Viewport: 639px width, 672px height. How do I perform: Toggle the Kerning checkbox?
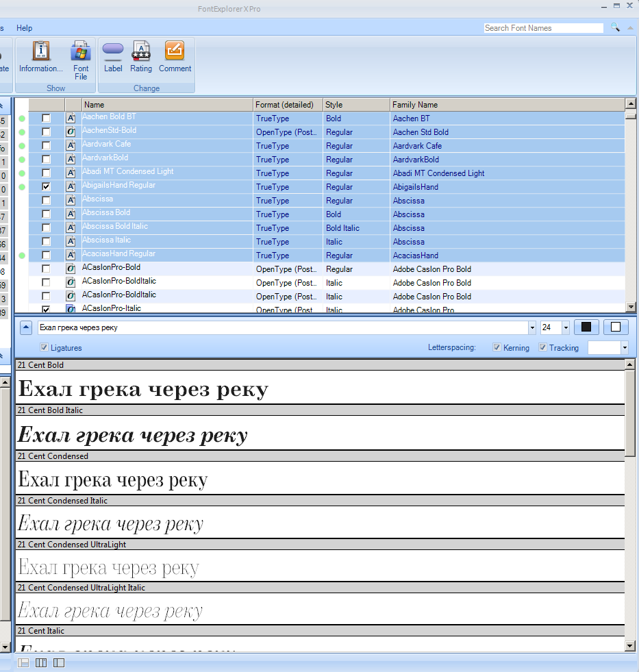coord(497,347)
